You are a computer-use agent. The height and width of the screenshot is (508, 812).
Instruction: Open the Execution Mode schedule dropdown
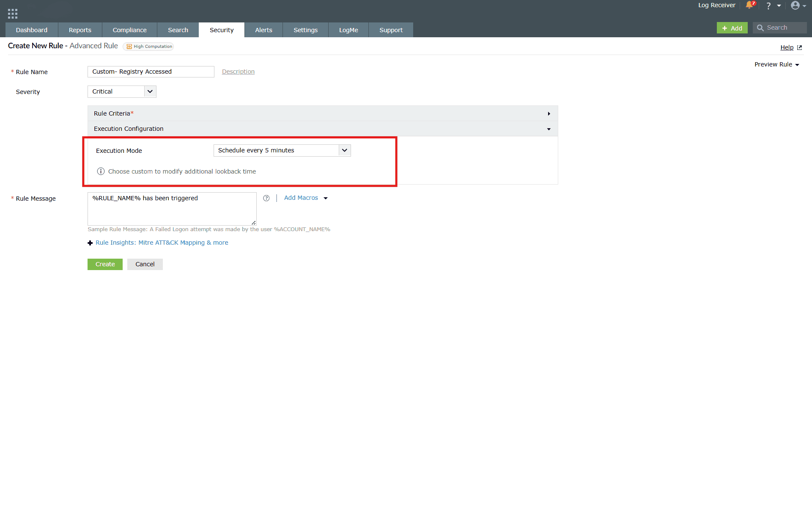pos(282,150)
